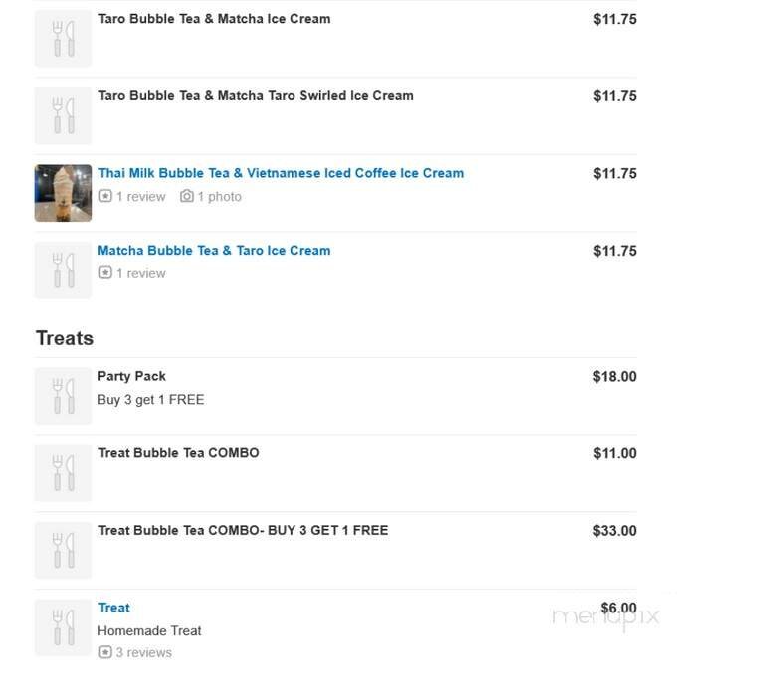Click placeholder icon beside Homemade Treat

(x=63, y=627)
